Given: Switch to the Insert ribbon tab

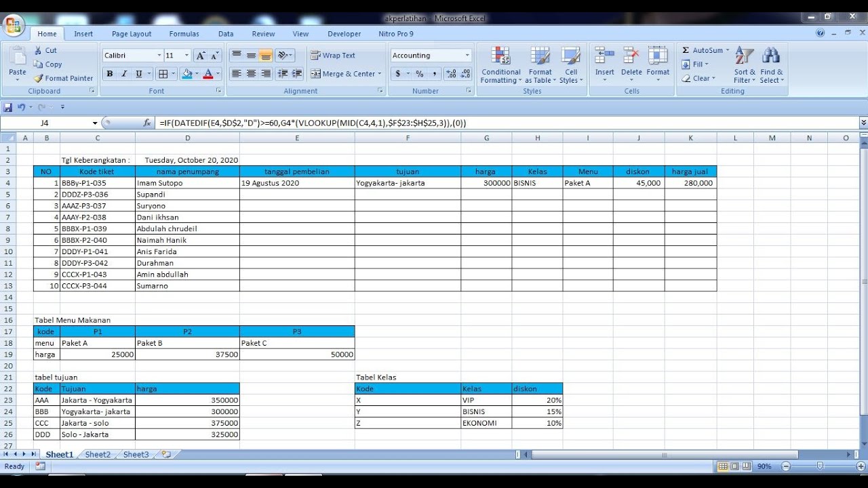Looking at the screenshot, I should point(83,34).
